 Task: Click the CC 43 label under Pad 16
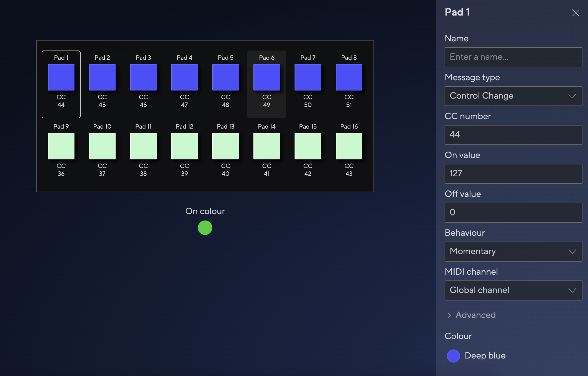349,170
